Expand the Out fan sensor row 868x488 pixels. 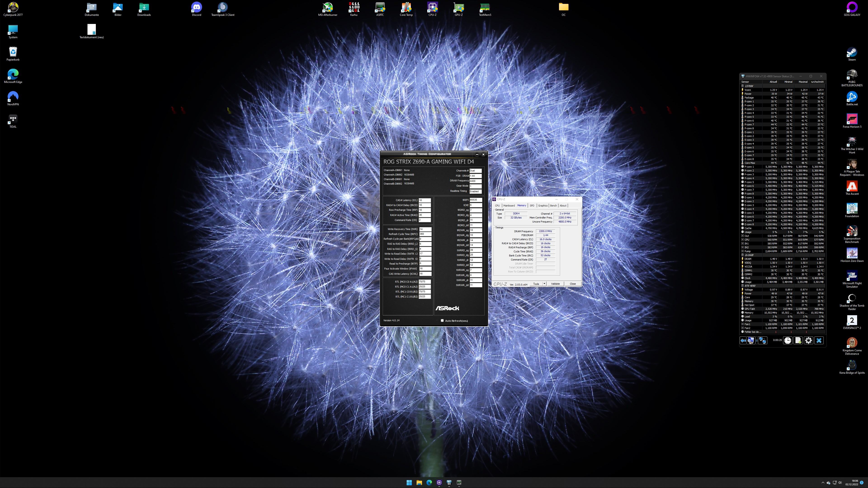pyautogui.click(x=742, y=236)
